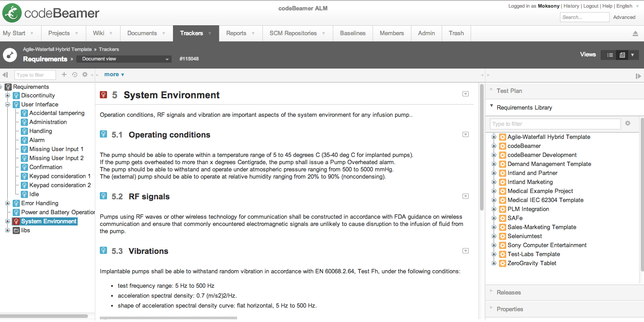
Task: Click the eject icon at navigation bar's right end
Action: click(635, 33)
